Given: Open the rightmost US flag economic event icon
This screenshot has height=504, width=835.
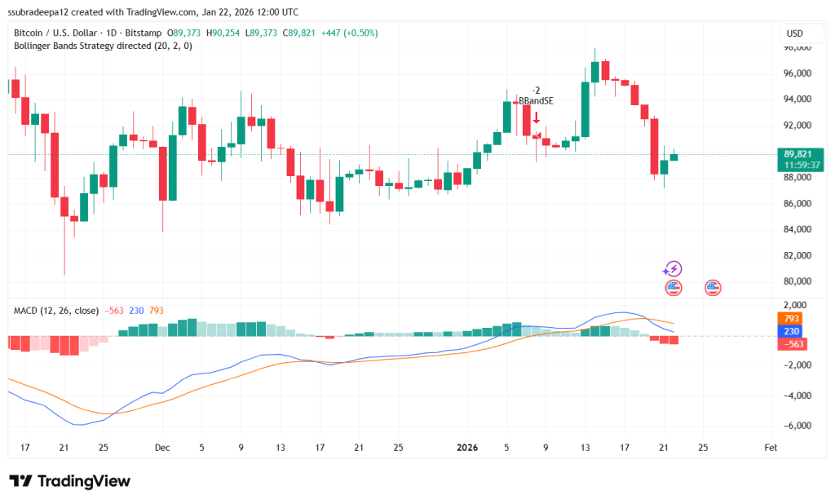Looking at the screenshot, I should [712, 287].
